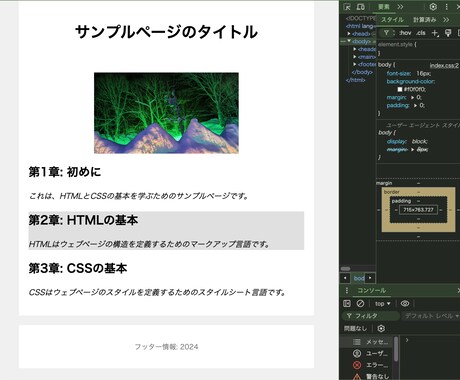Expand the head node in DOM tree
460x380 pixels.
click(349, 34)
